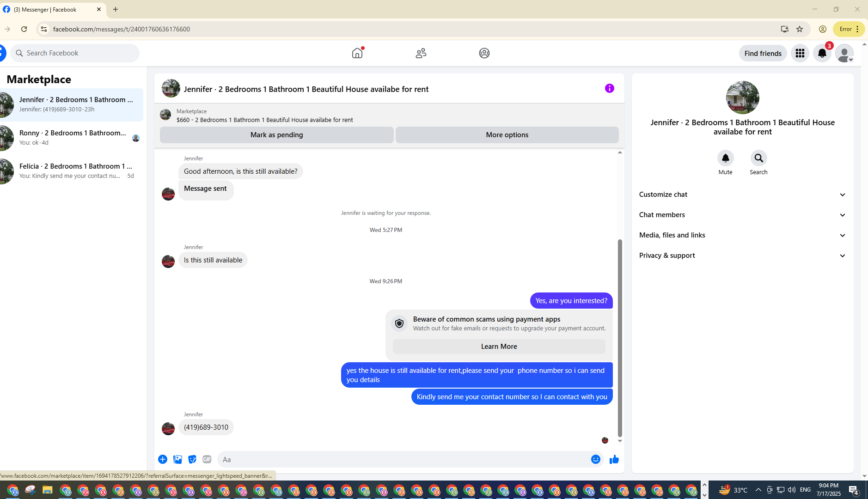Viewport: 868px width, 499px height.
Task: Open the weather widget showing 33°C
Action: (x=734, y=490)
